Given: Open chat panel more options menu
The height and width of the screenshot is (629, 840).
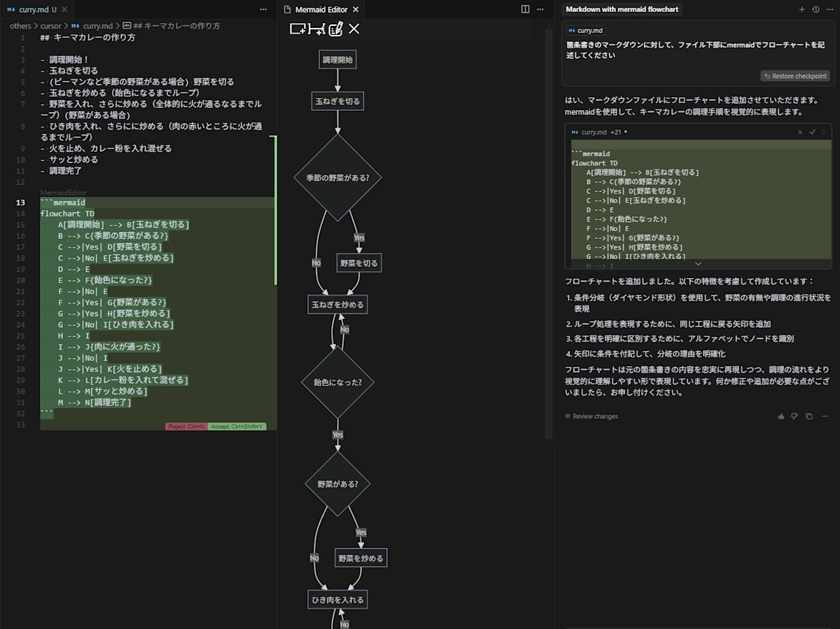Looking at the screenshot, I should point(829,9).
